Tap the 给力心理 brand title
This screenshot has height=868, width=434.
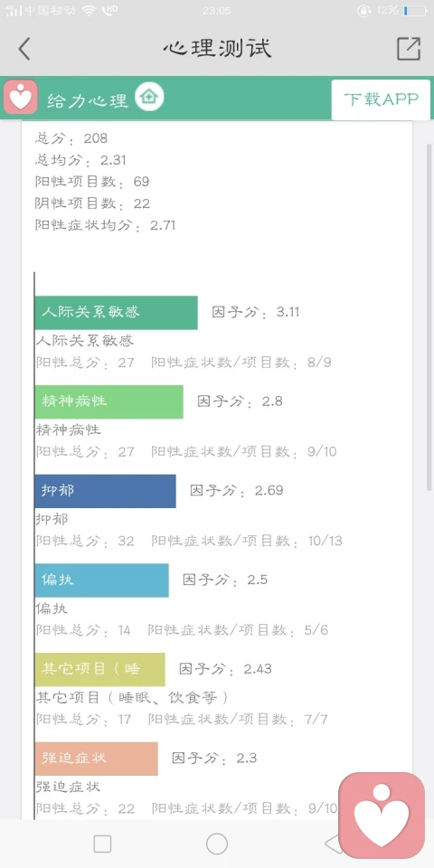pyautogui.click(x=88, y=100)
